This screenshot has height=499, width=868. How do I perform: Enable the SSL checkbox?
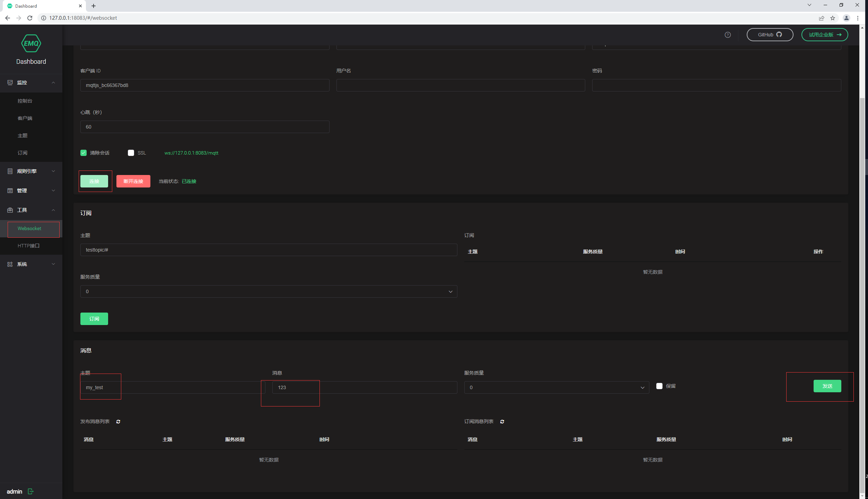(x=131, y=153)
